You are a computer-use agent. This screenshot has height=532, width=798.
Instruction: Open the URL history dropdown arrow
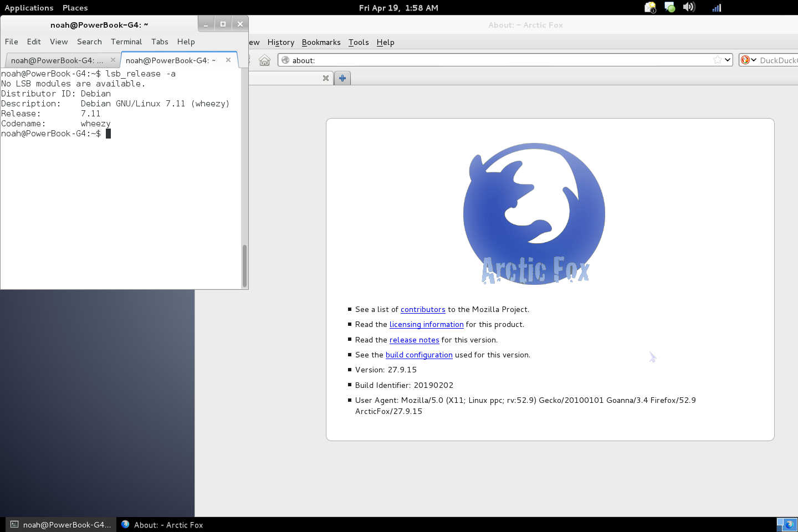point(728,60)
